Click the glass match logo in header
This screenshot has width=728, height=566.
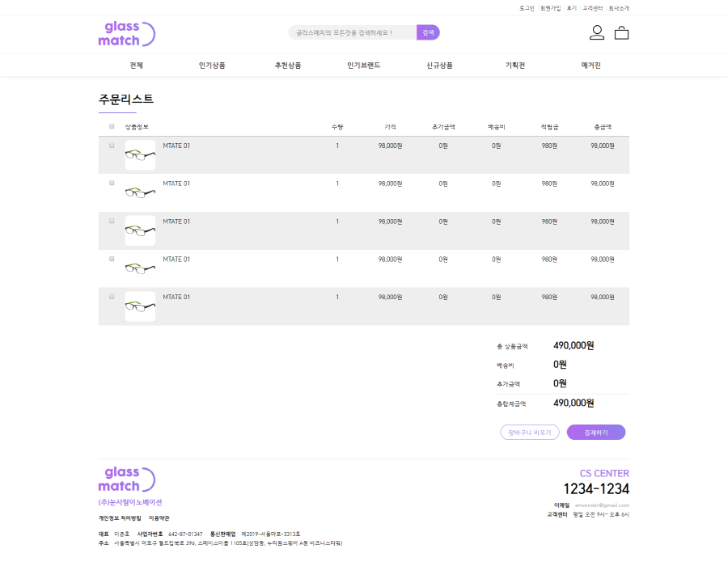click(126, 33)
